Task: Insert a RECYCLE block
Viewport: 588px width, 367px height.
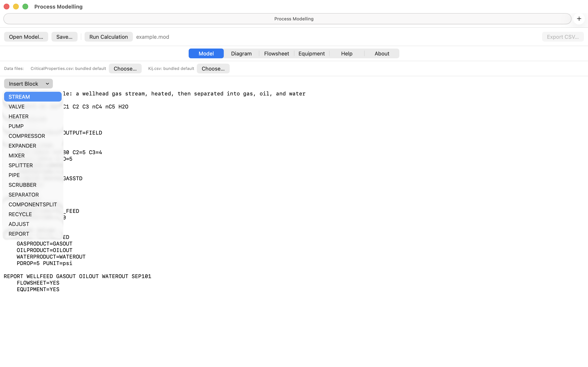Action: (x=33, y=214)
